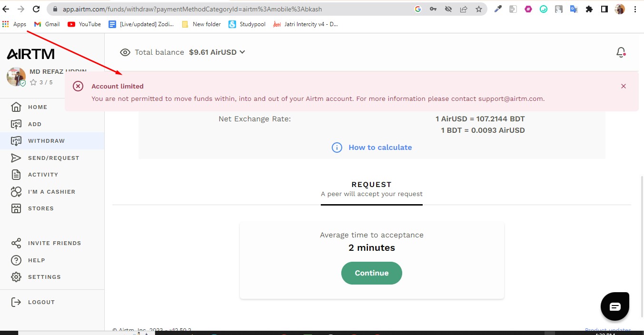Bookmark this page with the star icon
The height and width of the screenshot is (335, 644).
click(x=479, y=9)
